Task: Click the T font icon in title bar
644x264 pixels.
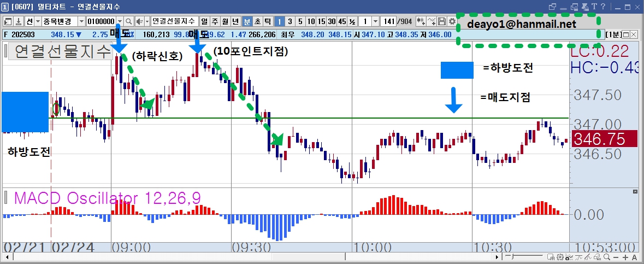Action: tap(594, 7)
